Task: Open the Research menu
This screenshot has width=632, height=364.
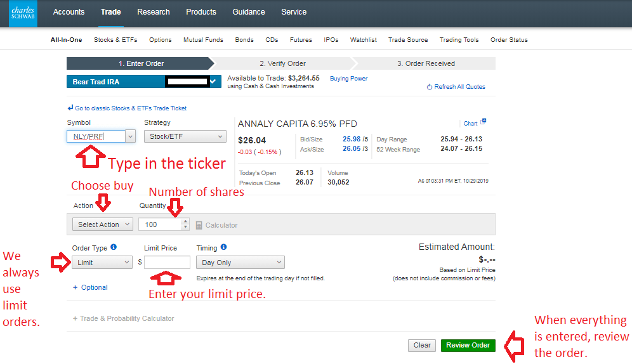Action: [x=154, y=12]
